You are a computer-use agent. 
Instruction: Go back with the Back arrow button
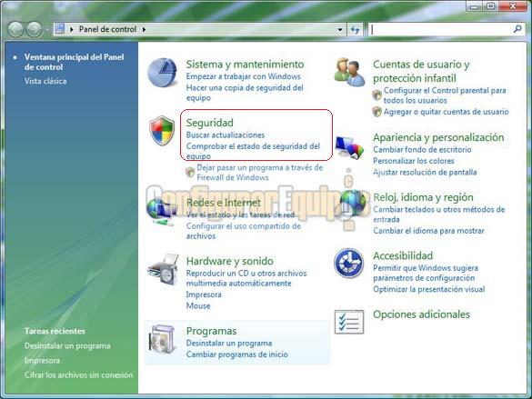(x=15, y=29)
